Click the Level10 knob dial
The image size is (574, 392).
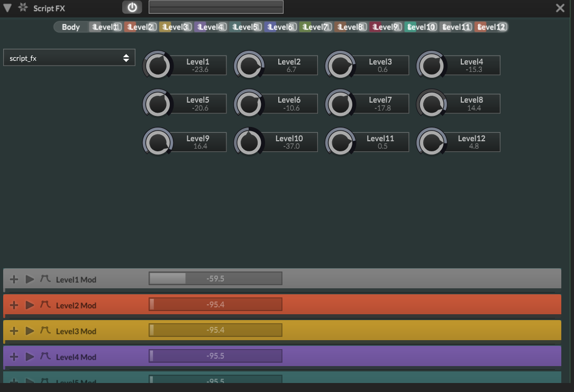pos(249,142)
